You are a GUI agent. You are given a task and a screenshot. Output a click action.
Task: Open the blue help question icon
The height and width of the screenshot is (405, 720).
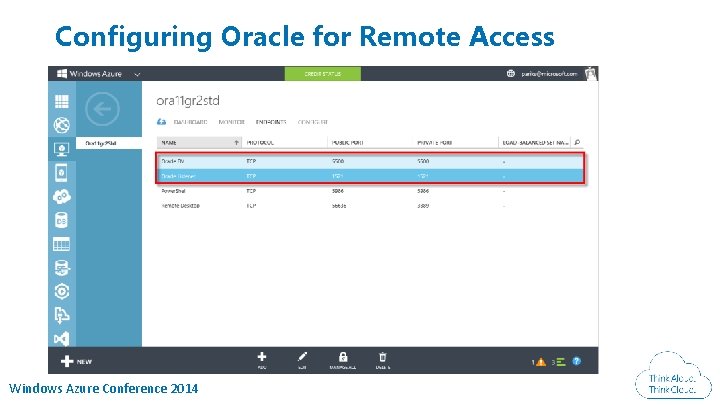point(577,361)
